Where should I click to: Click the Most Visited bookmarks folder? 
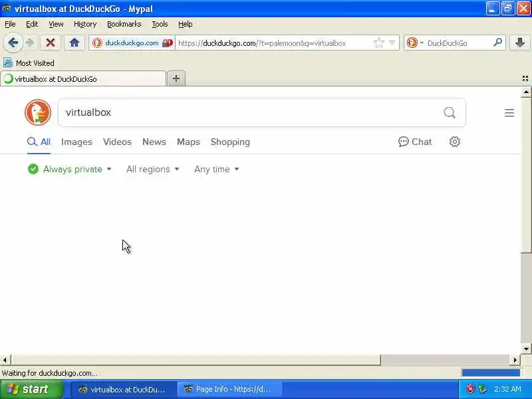pyautogui.click(x=29, y=63)
